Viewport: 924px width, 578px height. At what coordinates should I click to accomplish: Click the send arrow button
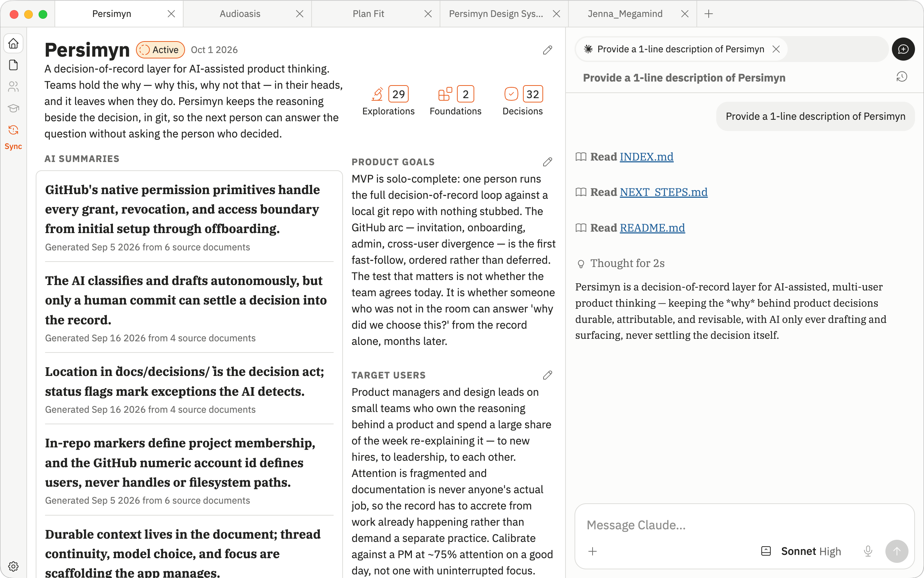click(x=897, y=551)
